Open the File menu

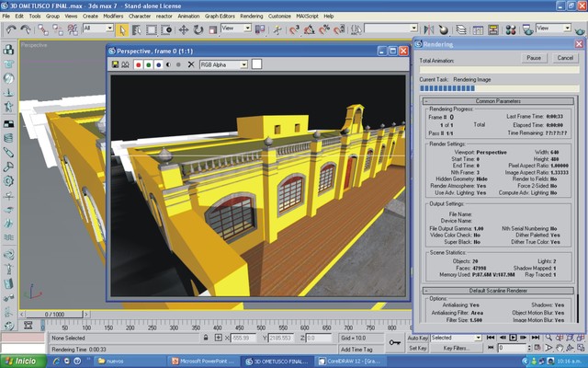point(6,17)
